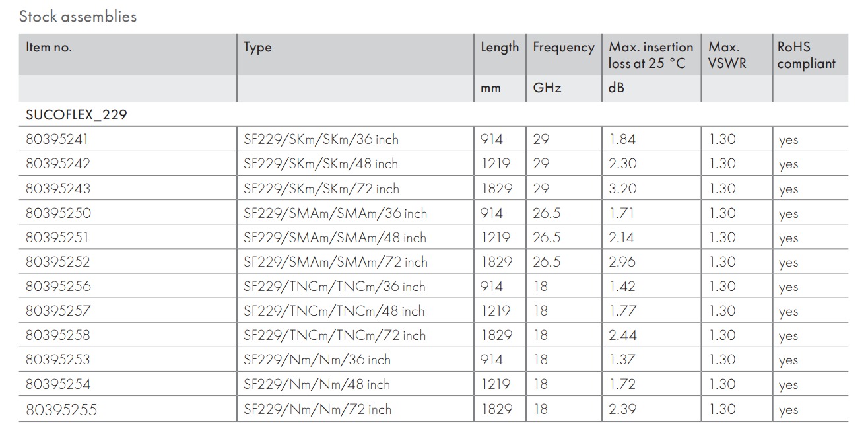Click the Type column header
868x441 pixels.
[x=257, y=48]
